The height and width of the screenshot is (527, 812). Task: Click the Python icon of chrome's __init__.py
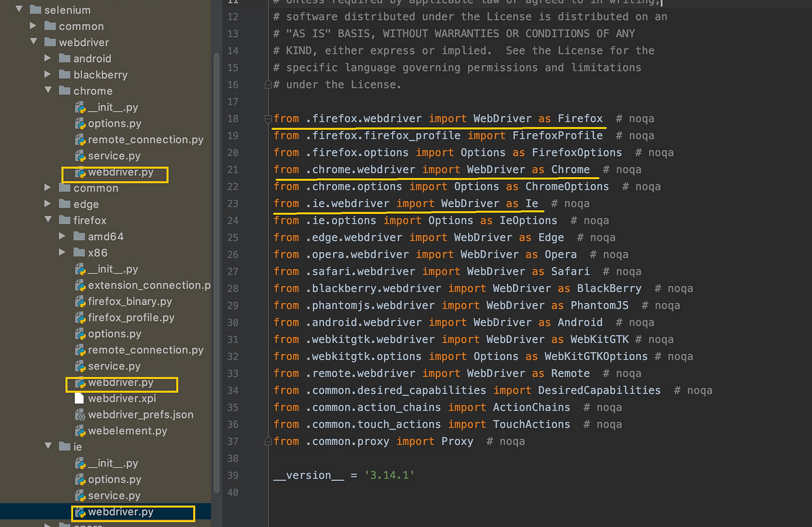click(81, 107)
